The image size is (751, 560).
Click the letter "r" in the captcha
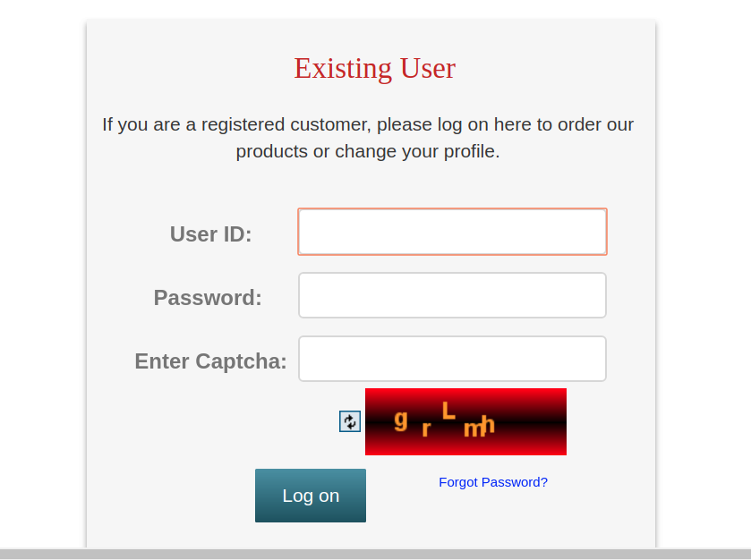click(426, 428)
